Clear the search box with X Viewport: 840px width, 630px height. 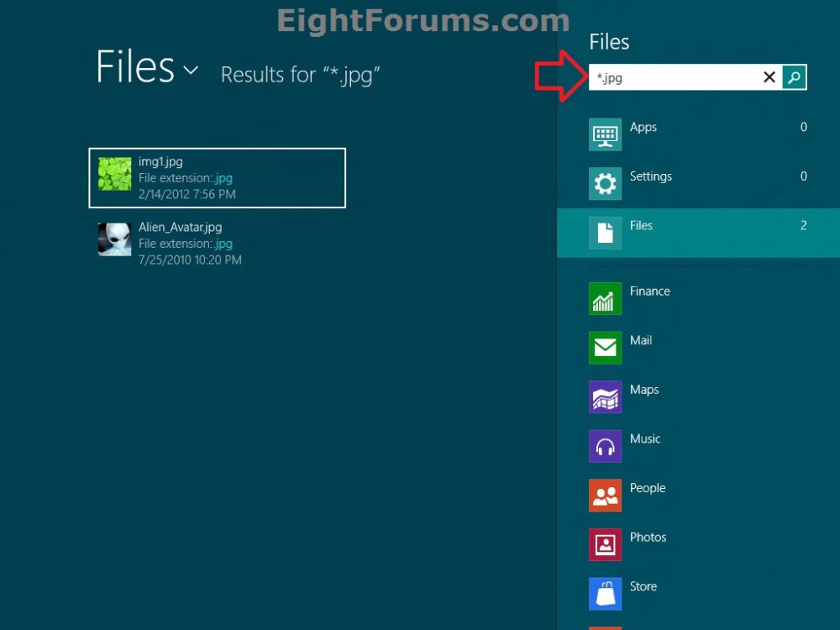[x=769, y=77]
